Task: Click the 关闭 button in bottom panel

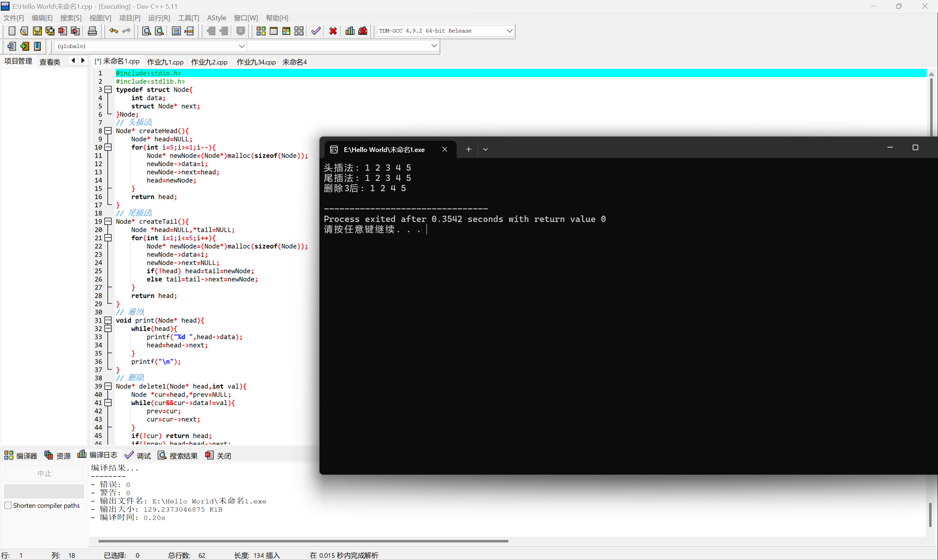Action: 218,456
